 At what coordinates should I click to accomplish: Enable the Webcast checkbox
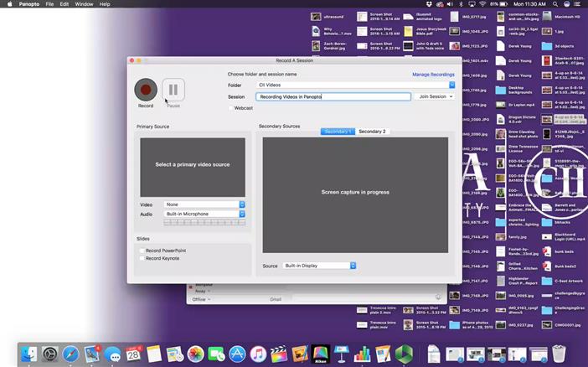[x=231, y=108]
